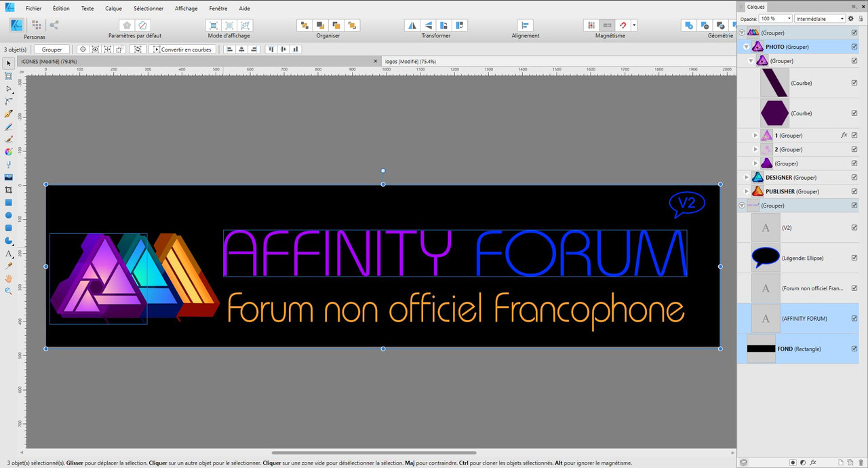This screenshot has height=468, width=868.
Task: Select the Pen tool
Action: pos(9,114)
